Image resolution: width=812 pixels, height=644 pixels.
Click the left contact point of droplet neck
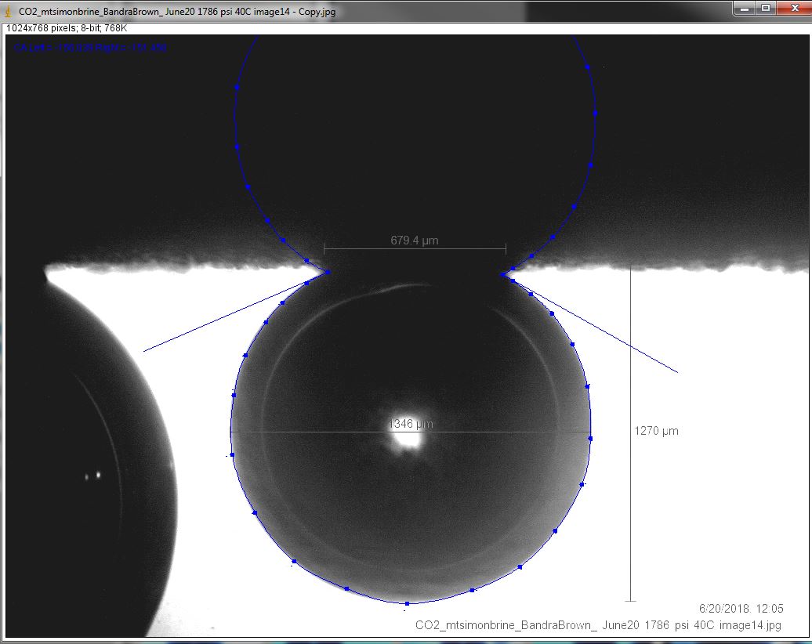[x=328, y=272]
